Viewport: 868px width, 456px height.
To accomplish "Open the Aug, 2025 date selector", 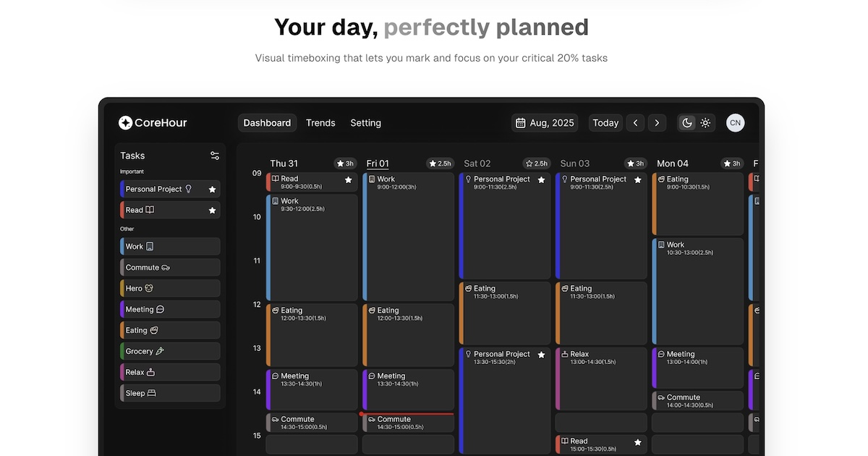I will point(545,122).
